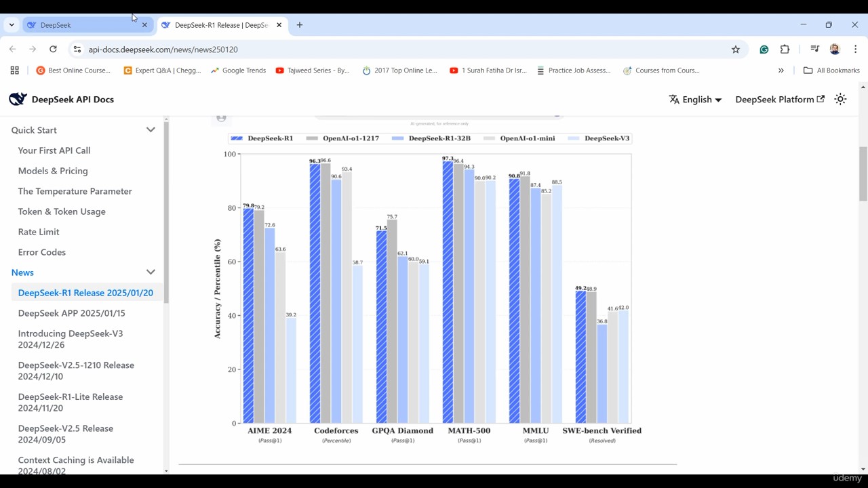This screenshot has height=488, width=868.
Task: Click OpenAI-o1-mini legend swatch
Action: pos(490,138)
